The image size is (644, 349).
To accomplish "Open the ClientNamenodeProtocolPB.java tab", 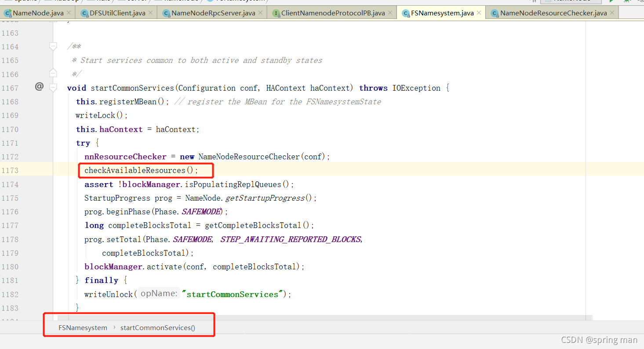I will pyautogui.click(x=333, y=13).
